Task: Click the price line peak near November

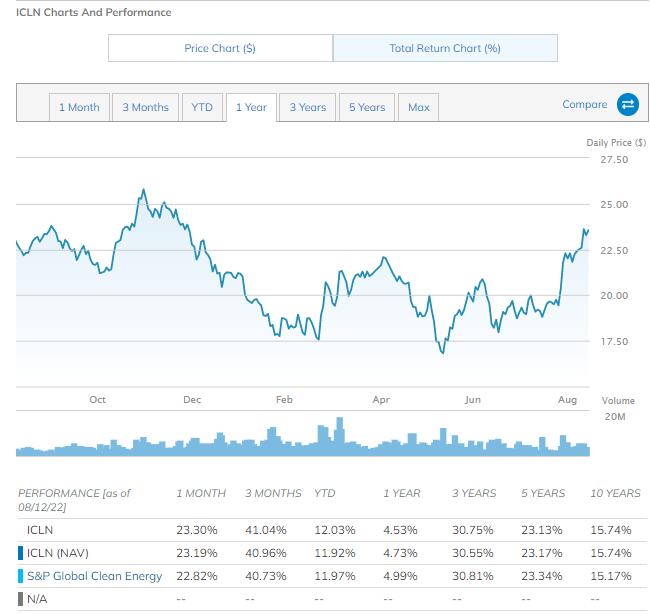Action: pos(143,189)
